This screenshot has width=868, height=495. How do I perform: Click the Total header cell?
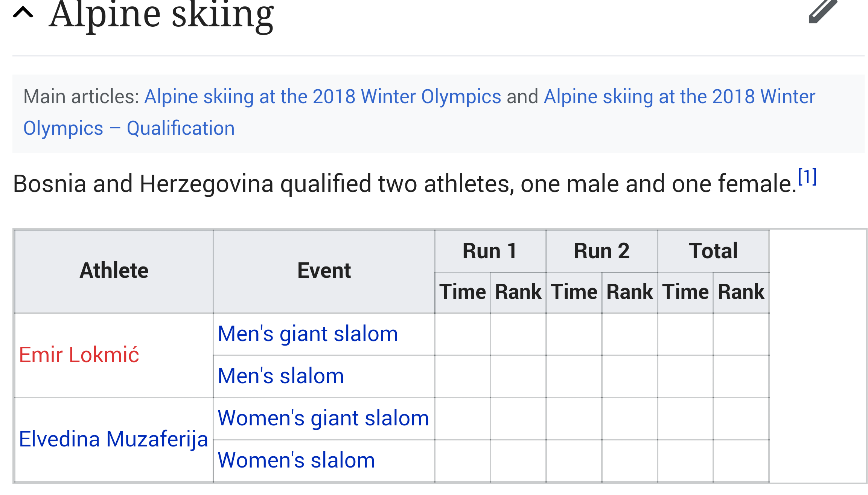pos(713,251)
